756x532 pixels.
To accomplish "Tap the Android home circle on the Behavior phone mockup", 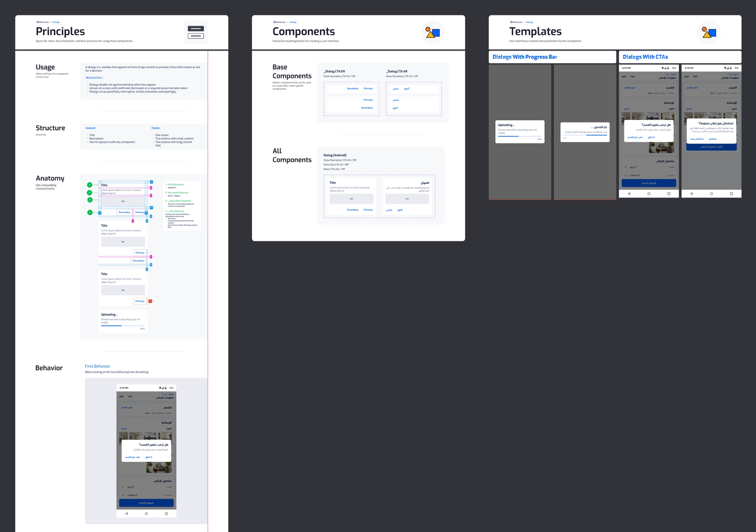I will [146, 513].
